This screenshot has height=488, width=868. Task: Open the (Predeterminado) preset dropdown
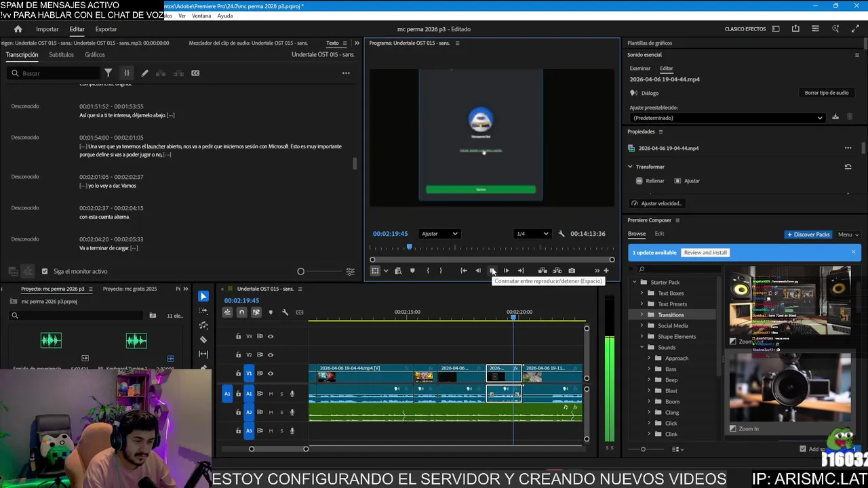point(727,118)
